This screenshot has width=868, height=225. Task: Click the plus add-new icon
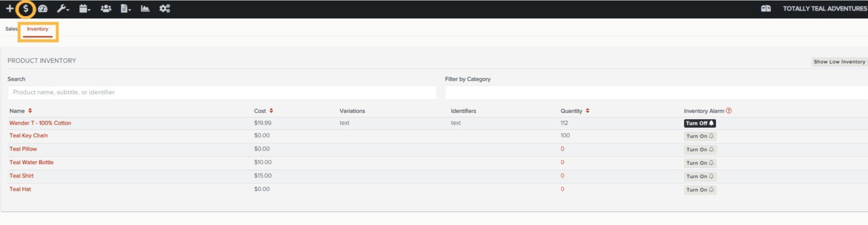tap(10, 9)
